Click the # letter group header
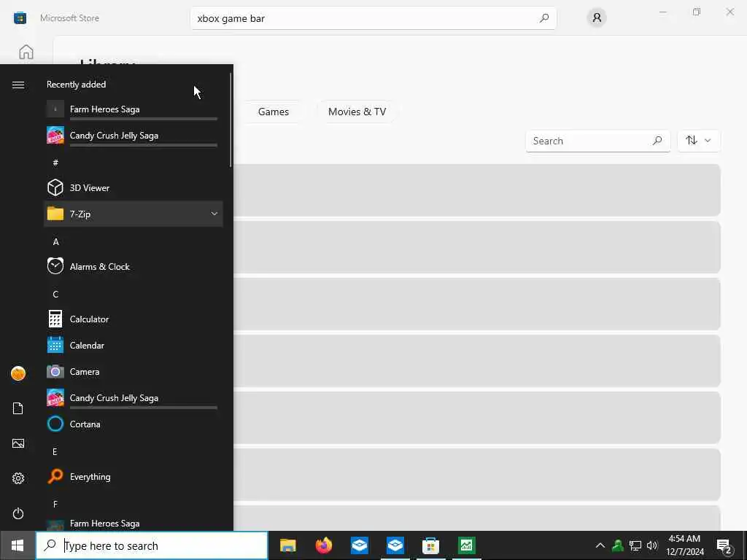The height and width of the screenshot is (560, 747). coord(55,163)
